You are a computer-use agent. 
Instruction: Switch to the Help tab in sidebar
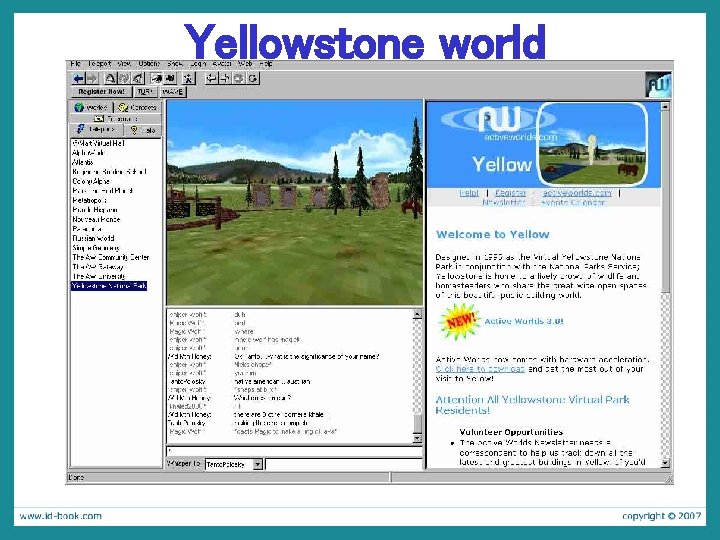click(143, 130)
